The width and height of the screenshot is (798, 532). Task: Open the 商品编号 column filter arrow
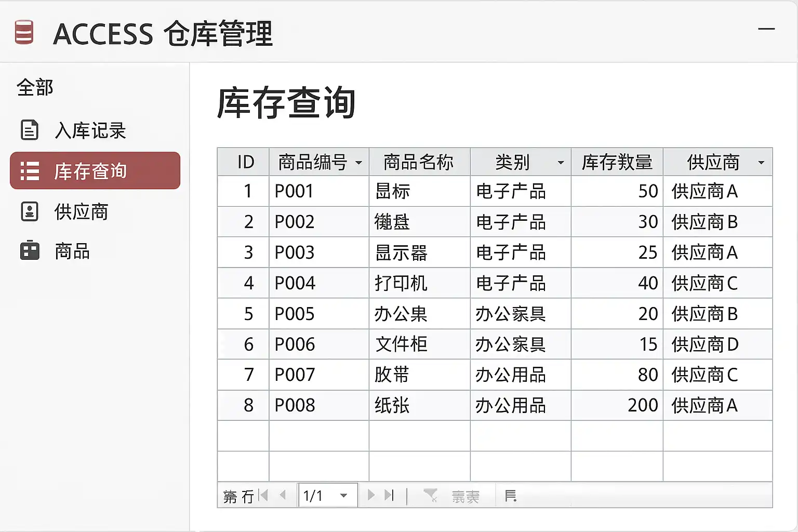(x=358, y=163)
